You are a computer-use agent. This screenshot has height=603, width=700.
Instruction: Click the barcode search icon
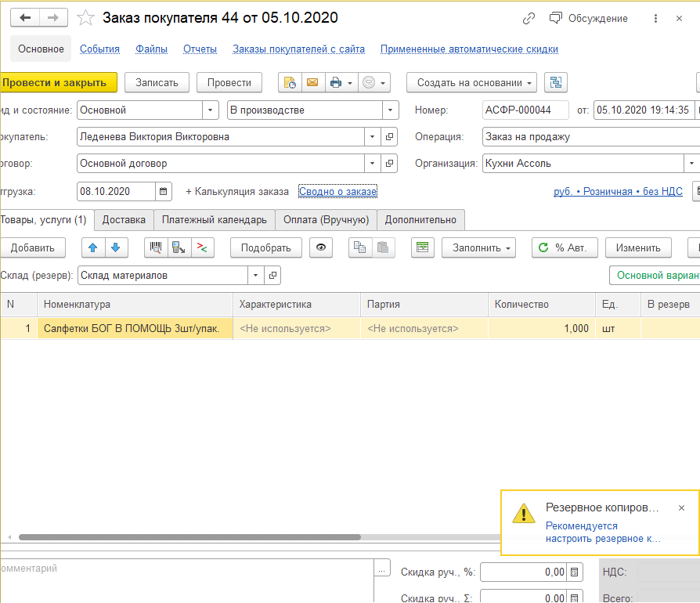[x=156, y=247]
